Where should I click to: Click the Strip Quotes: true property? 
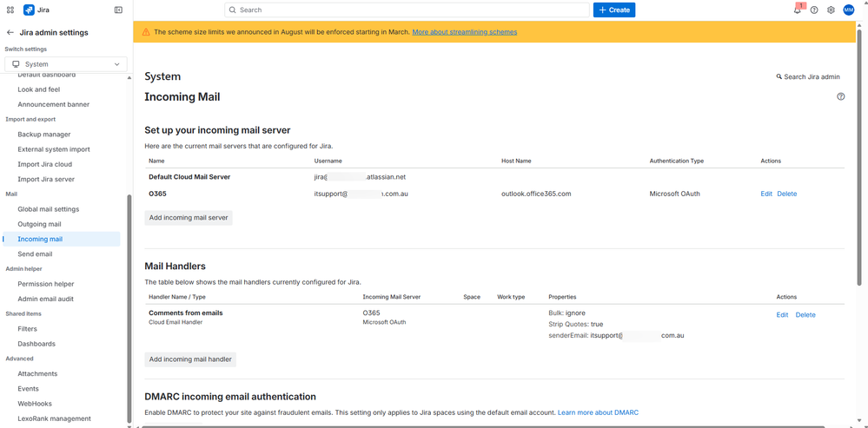pyautogui.click(x=576, y=324)
